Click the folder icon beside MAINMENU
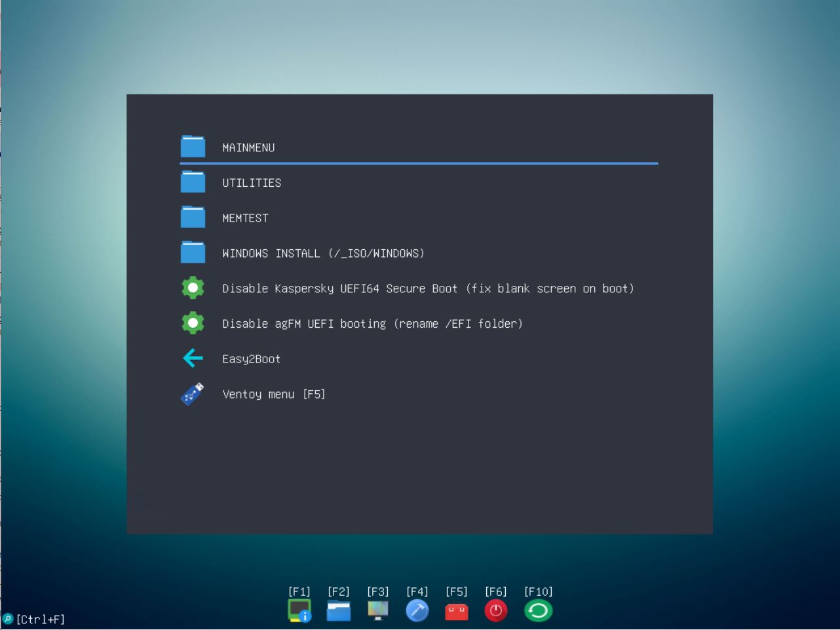Screen dimensions: 840x630 pos(193,147)
